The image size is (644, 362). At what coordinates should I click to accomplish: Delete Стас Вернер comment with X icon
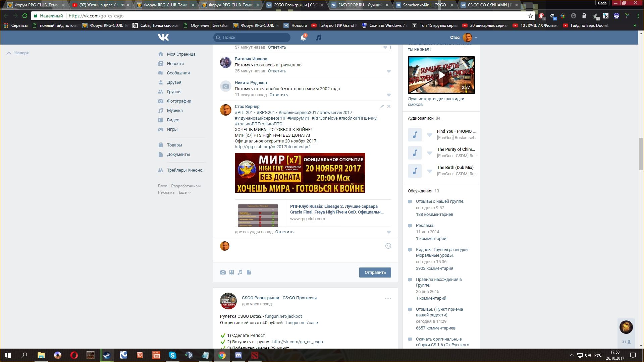click(389, 106)
